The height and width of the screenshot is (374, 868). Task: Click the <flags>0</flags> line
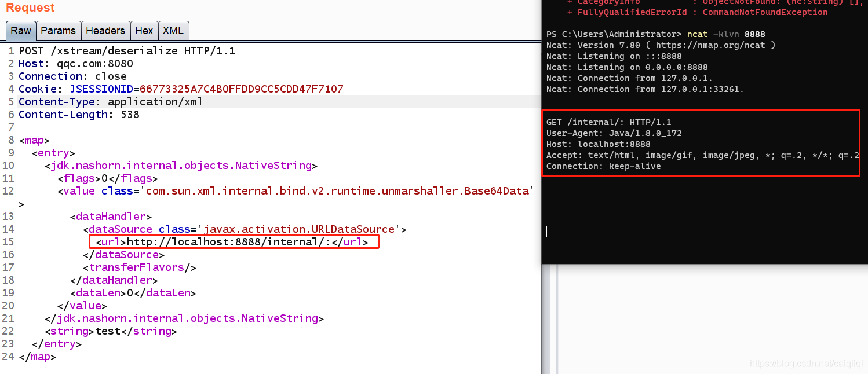point(107,178)
